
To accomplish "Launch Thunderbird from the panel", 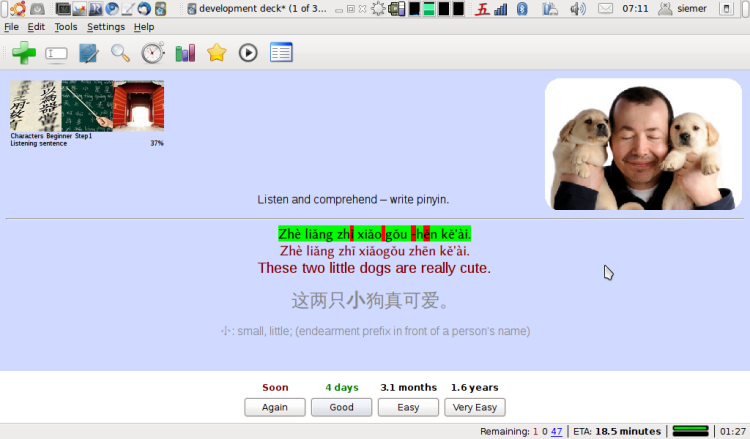I will click(144, 9).
